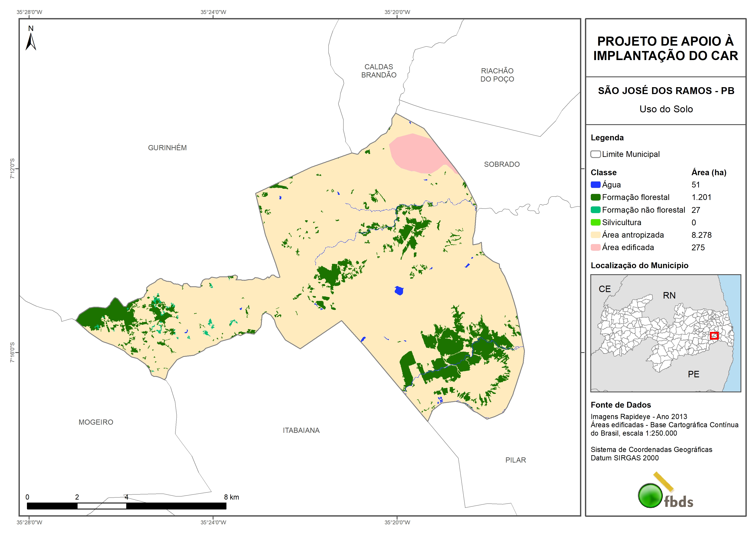This screenshot has height=534, width=756.
Task: Click the Área edificada pink swatch
Action: click(595, 248)
